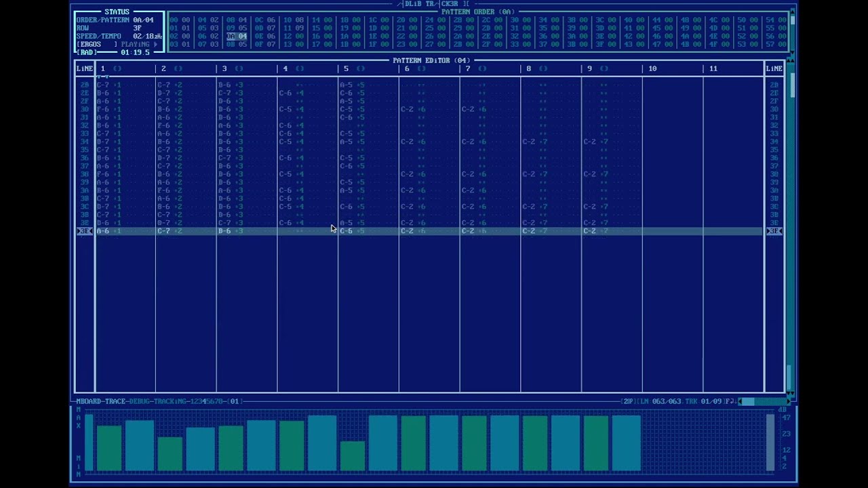Select C-7 note on line 3F track 2

tap(164, 231)
